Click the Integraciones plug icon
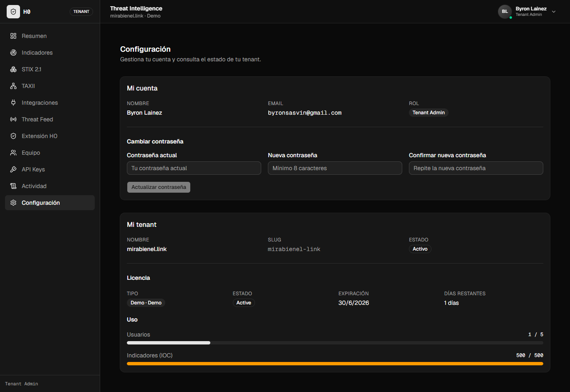 click(x=13, y=103)
